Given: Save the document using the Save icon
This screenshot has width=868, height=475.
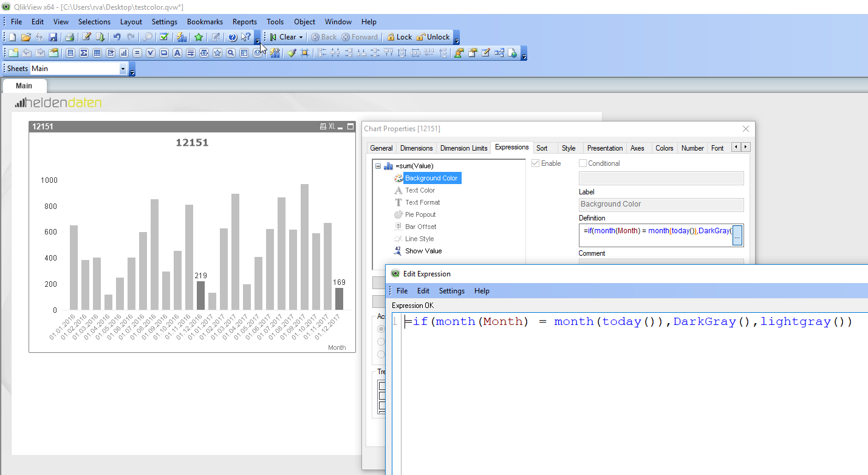Looking at the screenshot, I should click(53, 36).
